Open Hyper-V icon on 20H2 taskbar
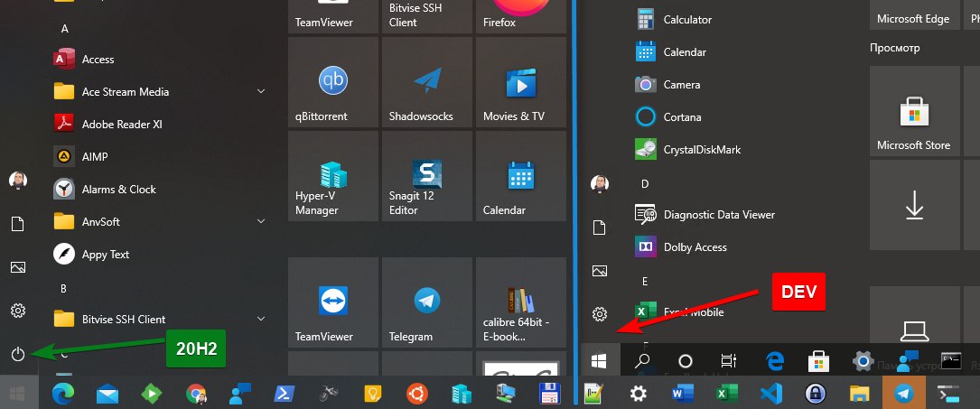 coord(462,393)
